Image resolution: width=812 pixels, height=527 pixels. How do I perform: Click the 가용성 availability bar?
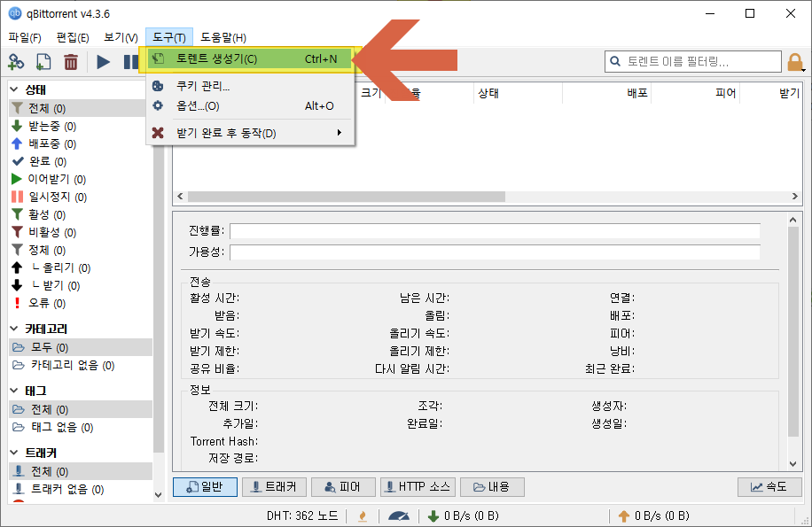click(x=495, y=252)
